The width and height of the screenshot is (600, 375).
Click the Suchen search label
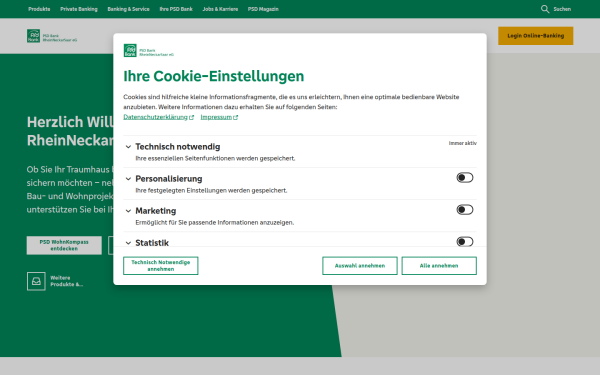point(562,9)
